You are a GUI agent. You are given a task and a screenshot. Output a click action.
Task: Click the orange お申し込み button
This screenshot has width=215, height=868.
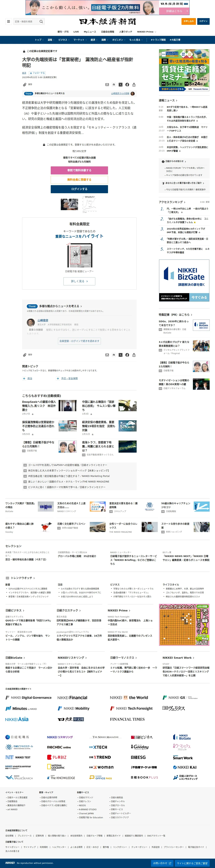189,21
